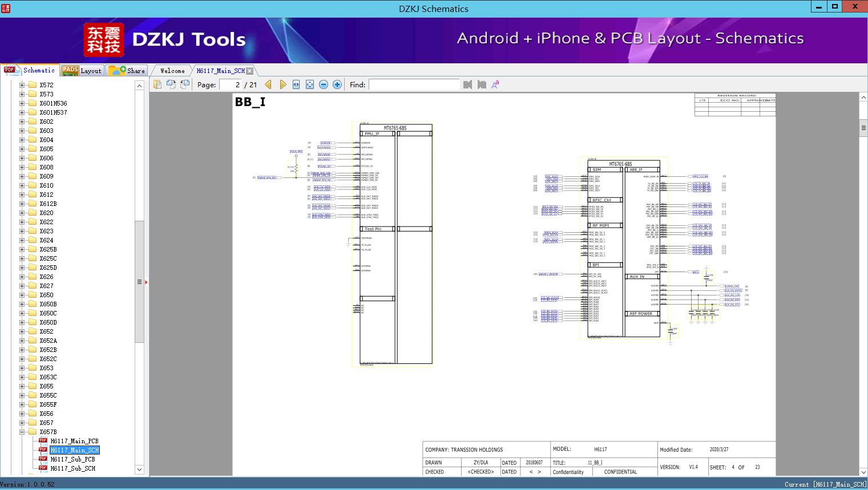Click the fit page icon
The width and height of the screenshot is (868, 490).
pyautogui.click(x=310, y=84)
